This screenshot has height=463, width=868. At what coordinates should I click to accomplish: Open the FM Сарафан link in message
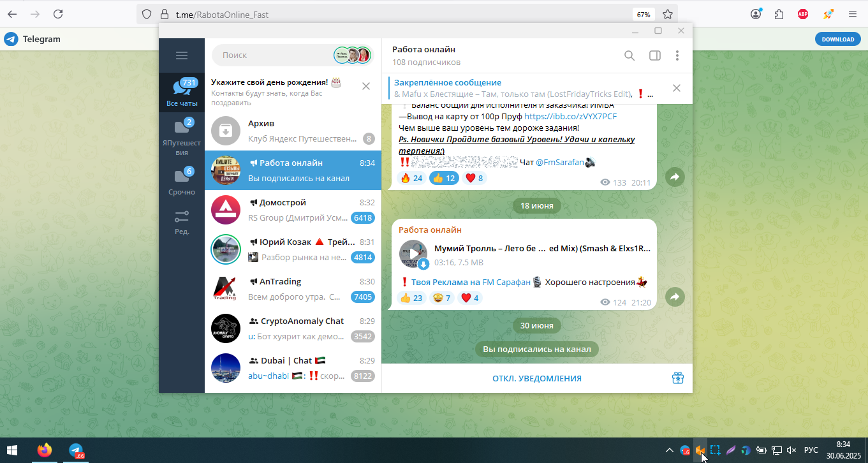coord(506,283)
